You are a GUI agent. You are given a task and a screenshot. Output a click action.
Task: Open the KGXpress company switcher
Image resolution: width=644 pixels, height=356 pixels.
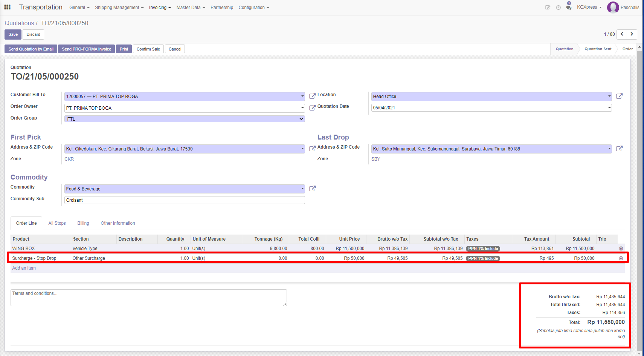[589, 7]
